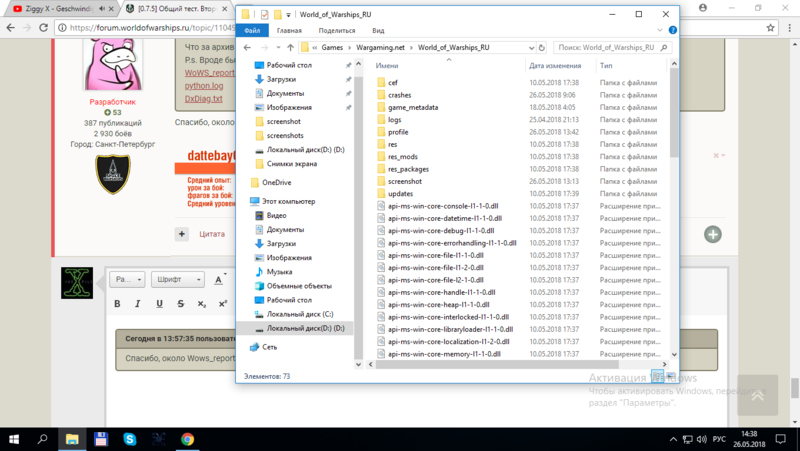The width and height of the screenshot is (800, 451).
Task: Click Bold button in forum editor
Action: click(117, 304)
